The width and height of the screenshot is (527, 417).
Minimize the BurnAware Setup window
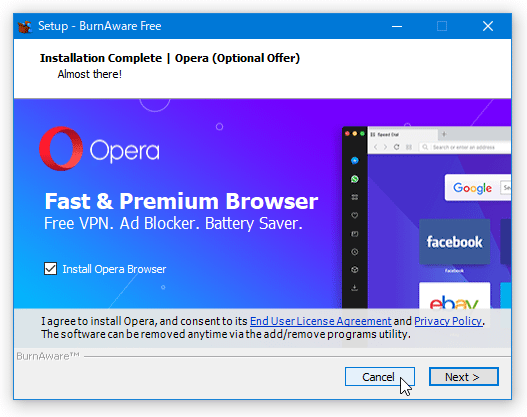coord(397,26)
